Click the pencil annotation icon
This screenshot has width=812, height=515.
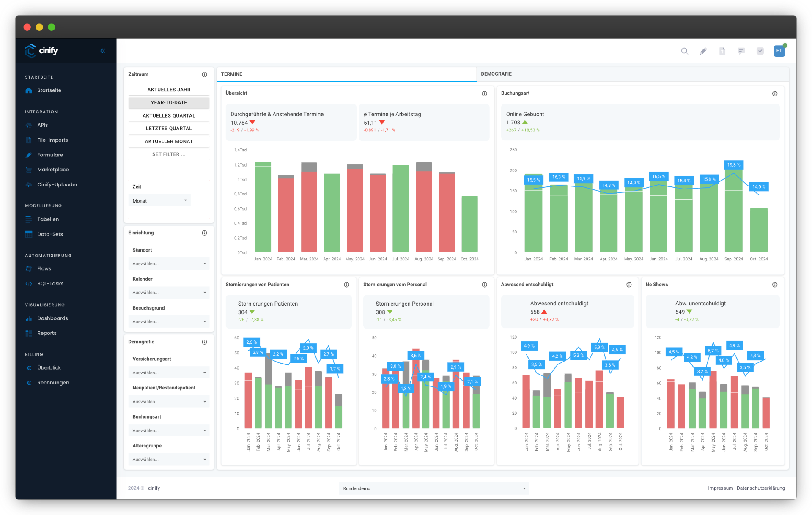pyautogui.click(x=703, y=51)
